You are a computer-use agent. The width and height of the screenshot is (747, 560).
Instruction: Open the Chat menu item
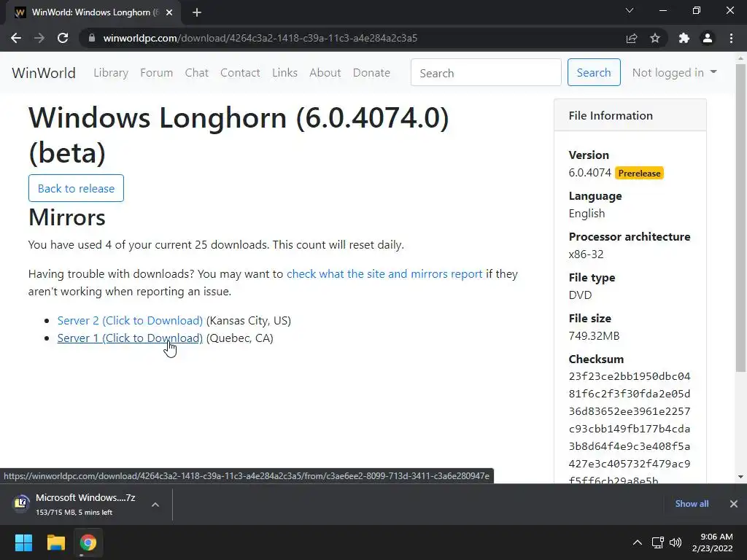[x=197, y=73]
